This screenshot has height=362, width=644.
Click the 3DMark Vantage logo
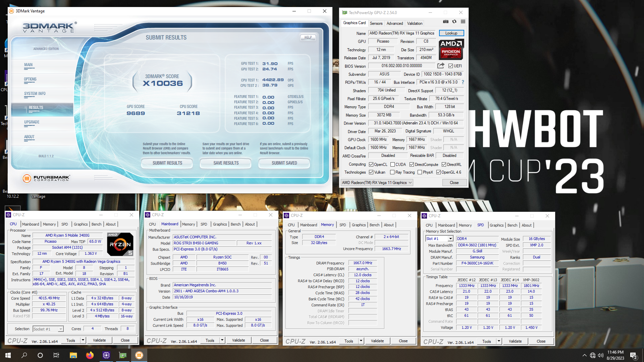point(50,27)
